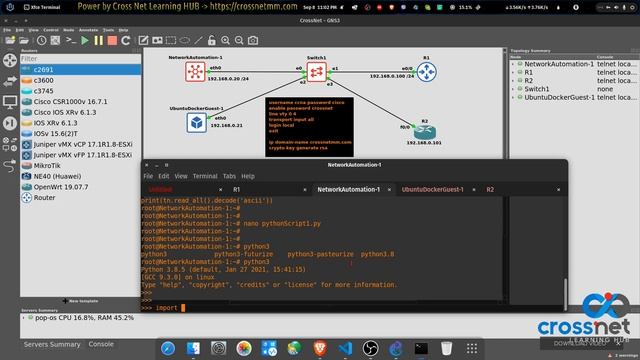
Task: Select the Switch1 node on the canvas
Action: (316, 72)
